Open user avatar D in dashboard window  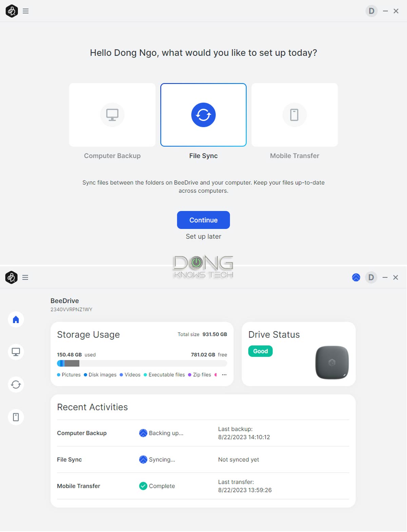point(371,277)
